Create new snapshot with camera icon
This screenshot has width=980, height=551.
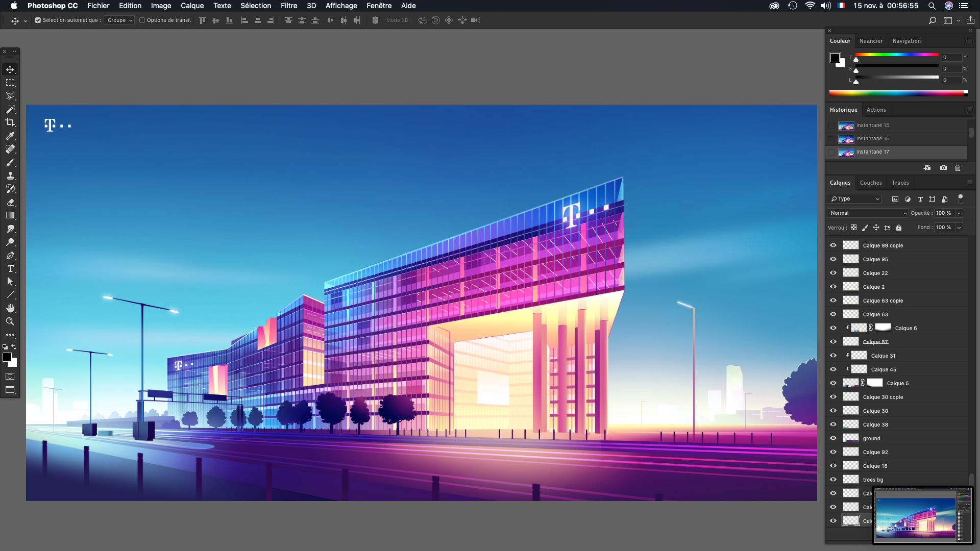pyautogui.click(x=943, y=168)
